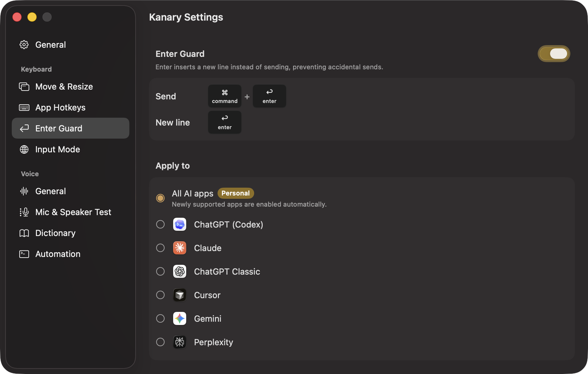The height and width of the screenshot is (374, 588).
Task: Click the Move & Resize window icon
Action: [24, 87]
